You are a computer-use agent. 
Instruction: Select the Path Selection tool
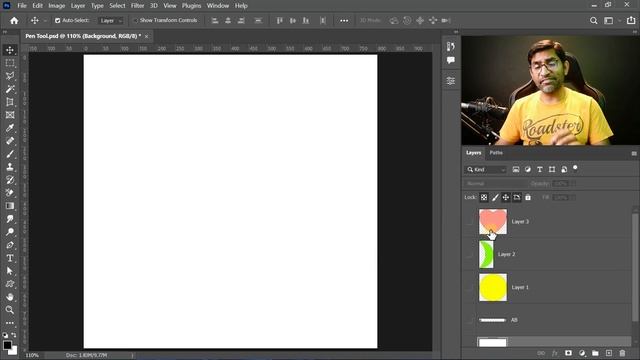10,271
